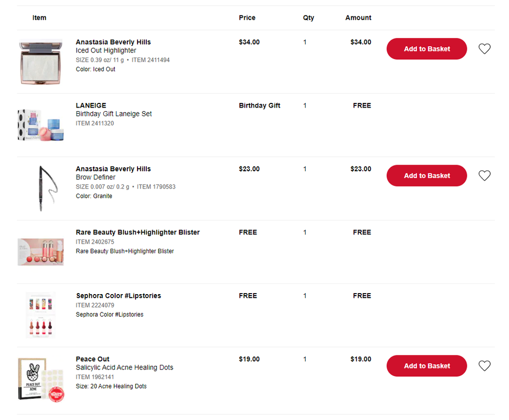Favorite the Peace Out Acne Healing Dots

click(x=484, y=365)
